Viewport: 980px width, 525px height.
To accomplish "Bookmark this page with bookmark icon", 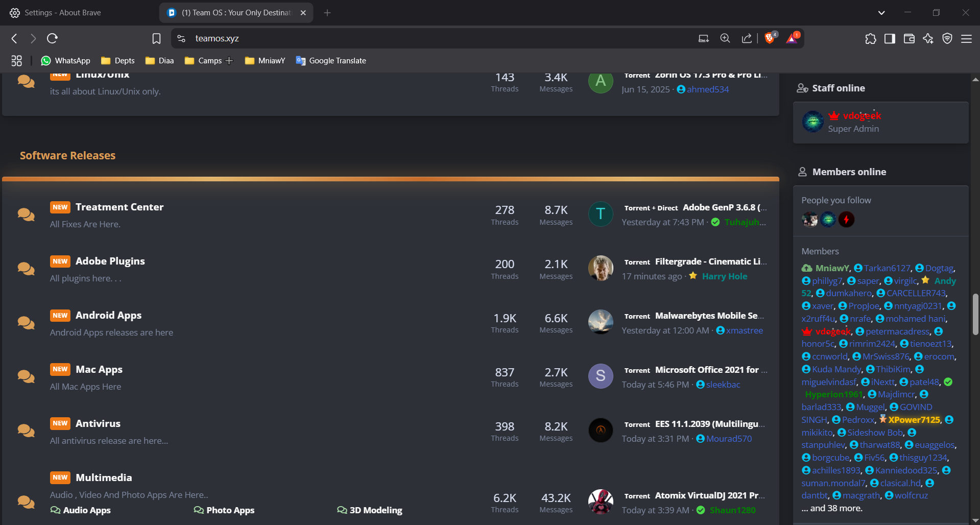I will click(156, 38).
